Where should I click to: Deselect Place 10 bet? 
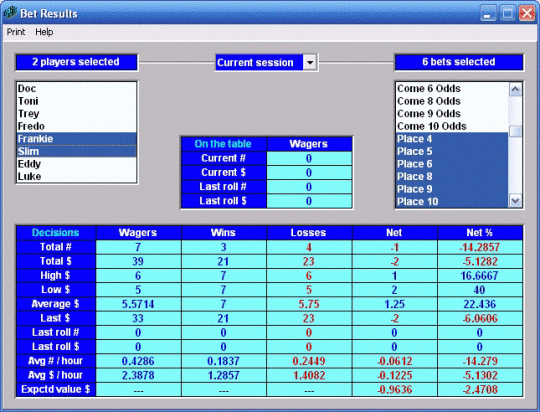coord(452,202)
